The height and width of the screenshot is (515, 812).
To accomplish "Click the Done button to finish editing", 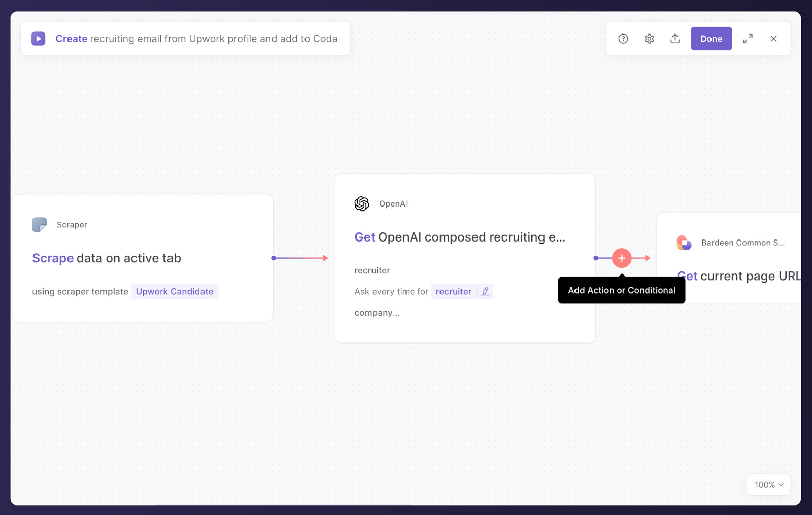I will pos(711,39).
